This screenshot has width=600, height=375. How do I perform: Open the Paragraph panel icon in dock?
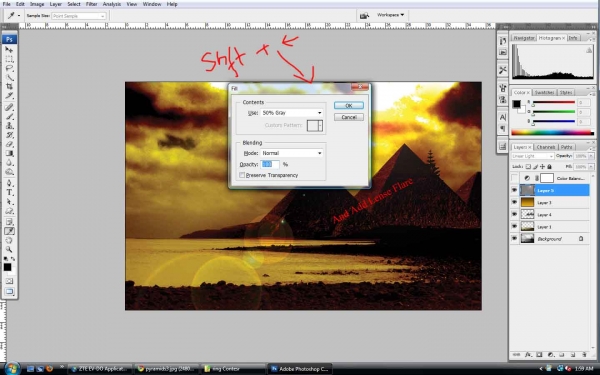tap(503, 129)
